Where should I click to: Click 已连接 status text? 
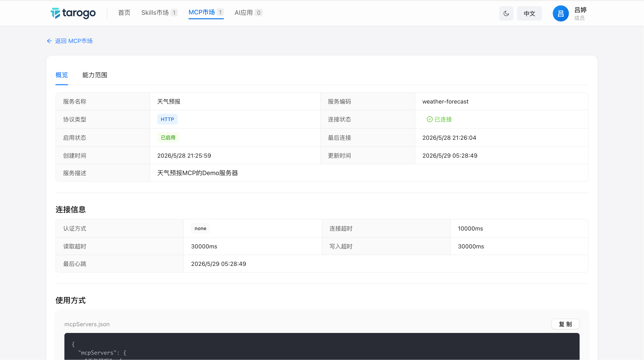[443, 119]
